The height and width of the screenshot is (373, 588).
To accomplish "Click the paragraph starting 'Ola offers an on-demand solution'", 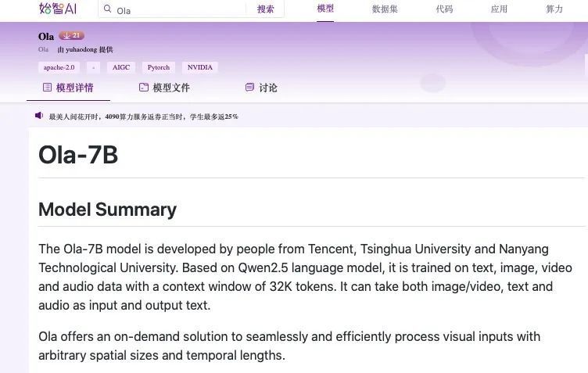I will 289,346.
